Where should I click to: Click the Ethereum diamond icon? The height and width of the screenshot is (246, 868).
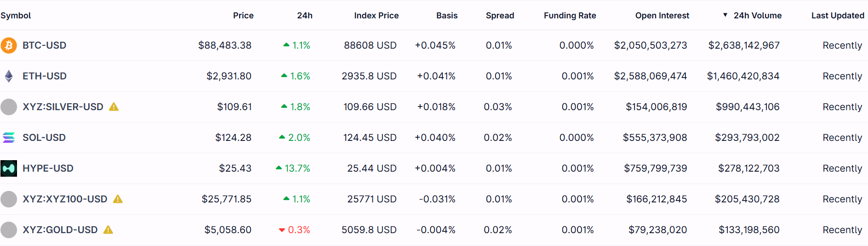[9, 76]
